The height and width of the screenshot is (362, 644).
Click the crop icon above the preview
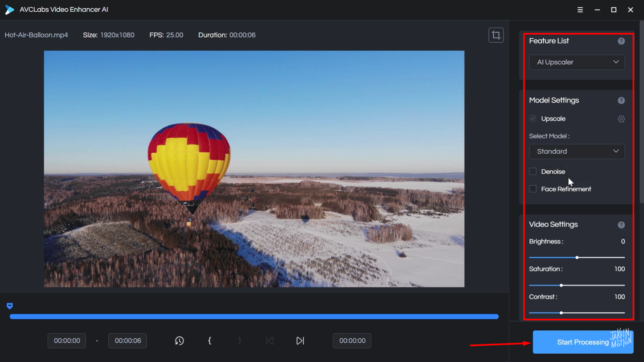(x=496, y=35)
